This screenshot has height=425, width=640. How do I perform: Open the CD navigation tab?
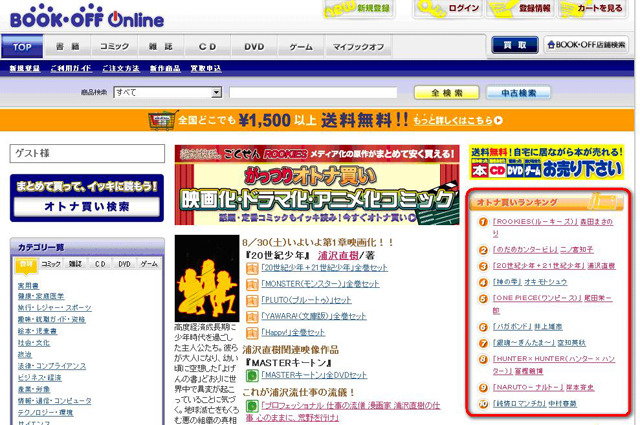coord(207,47)
